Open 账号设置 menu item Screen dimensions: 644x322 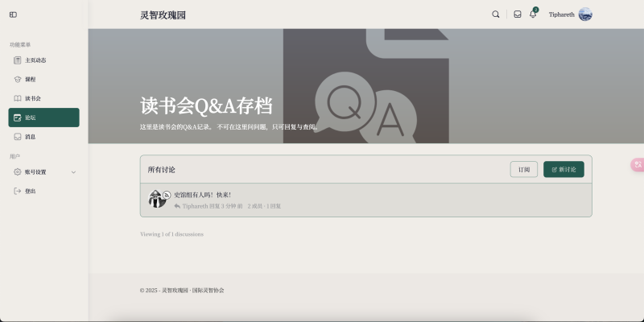click(x=44, y=172)
